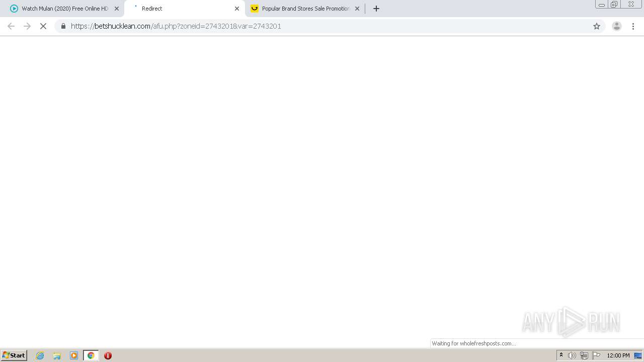Screen dimensions: 644x362
Task: Open Windows Media Player from taskbar
Action: click(x=74, y=355)
